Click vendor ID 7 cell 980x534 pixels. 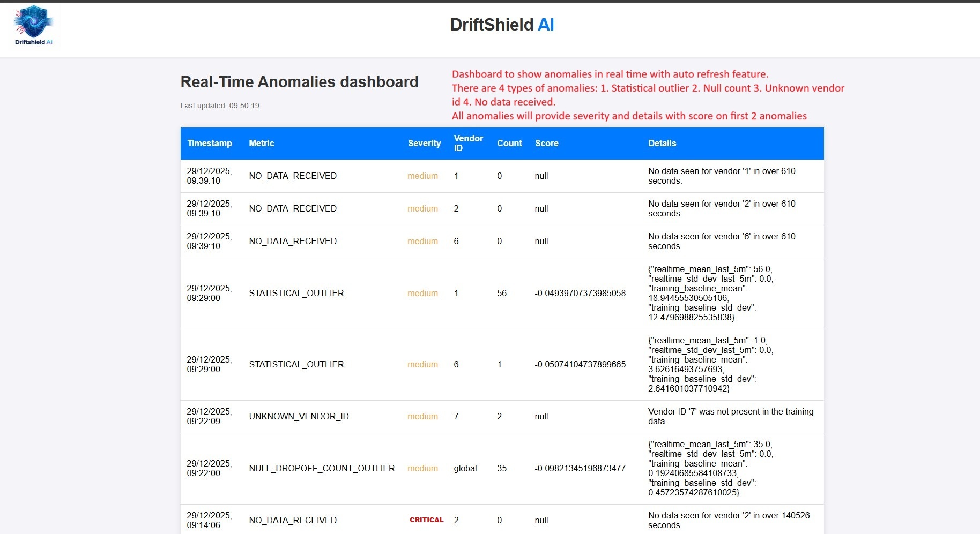(456, 416)
